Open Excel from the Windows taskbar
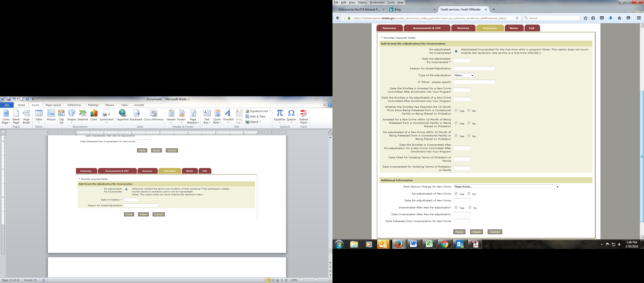 [x=429, y=244]
